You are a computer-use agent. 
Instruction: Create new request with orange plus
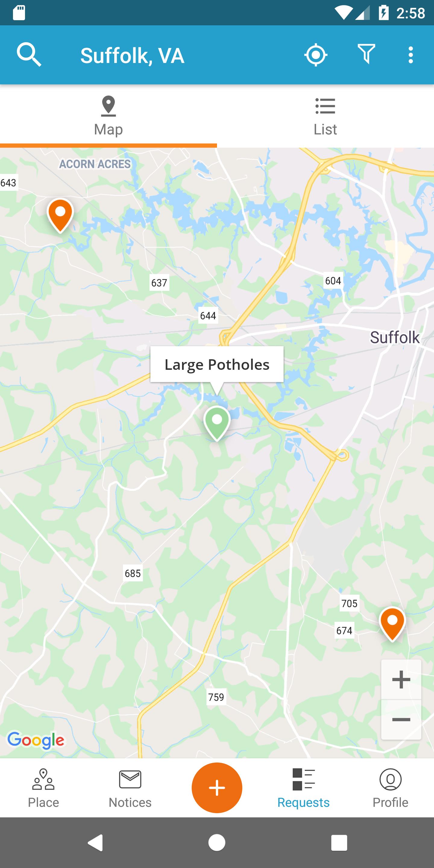tap(217, 788)
